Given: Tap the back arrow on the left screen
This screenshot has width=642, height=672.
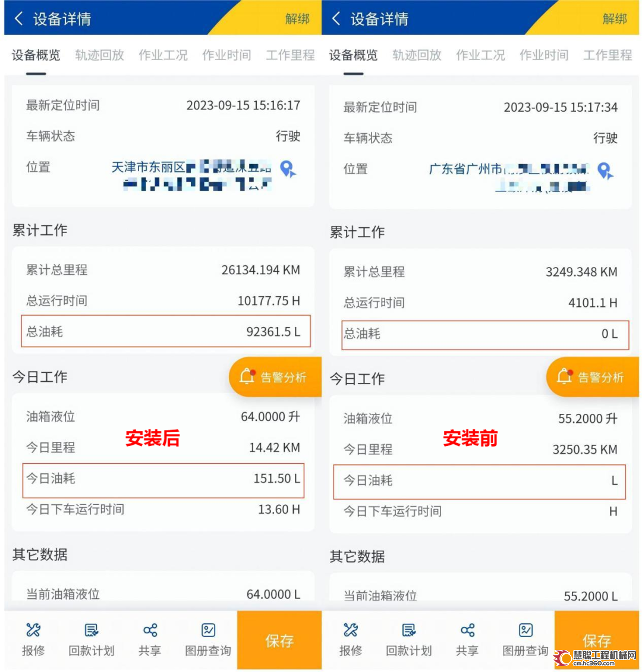Looking at the screenshot, I should 18,18.
